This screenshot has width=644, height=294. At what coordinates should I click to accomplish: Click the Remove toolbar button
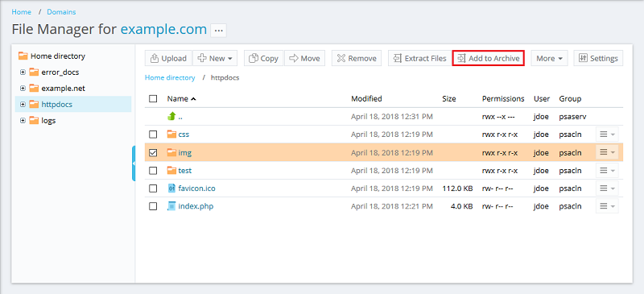[x=357, y=58]
